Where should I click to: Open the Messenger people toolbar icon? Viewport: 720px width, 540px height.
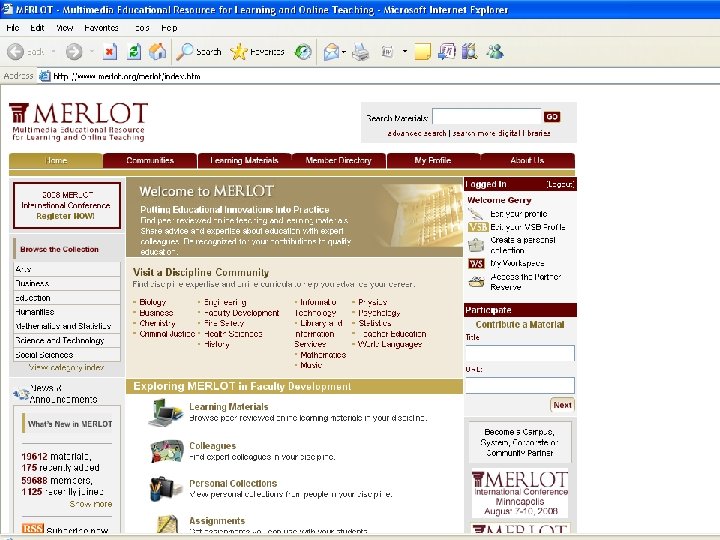(495, 51)
